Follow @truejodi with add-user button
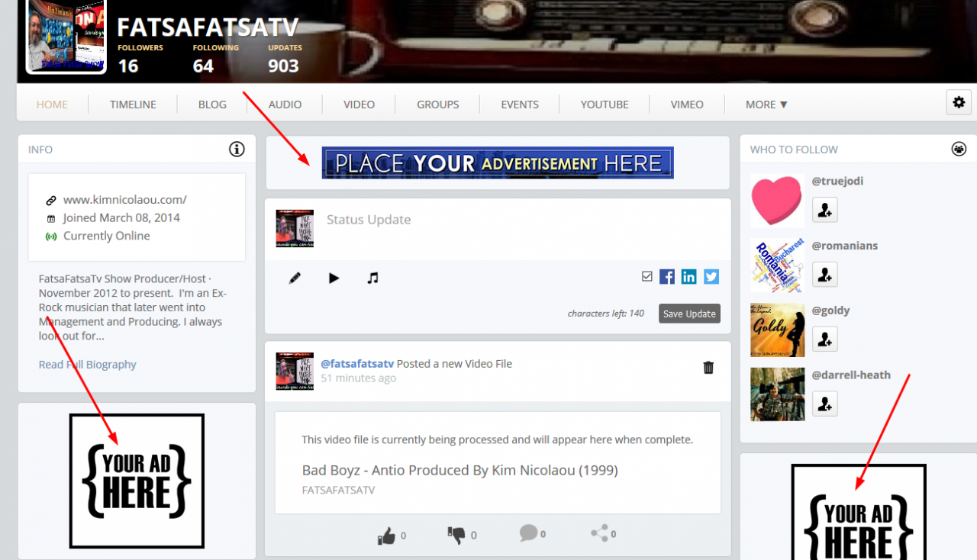 coord(824,209)
